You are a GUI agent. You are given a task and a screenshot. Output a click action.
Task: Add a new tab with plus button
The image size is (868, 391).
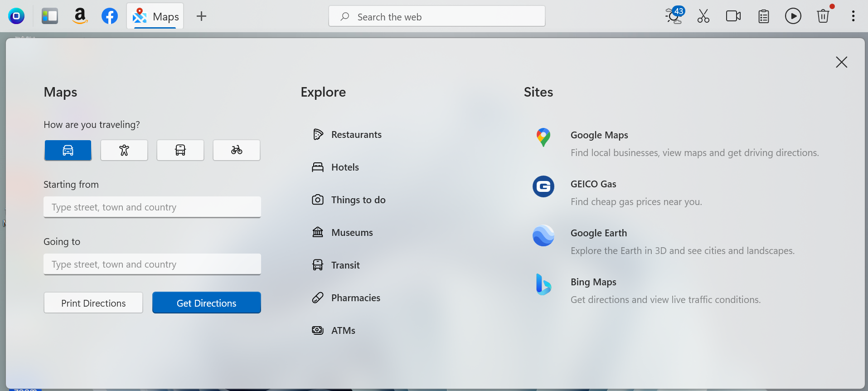[x=201, y=16]
